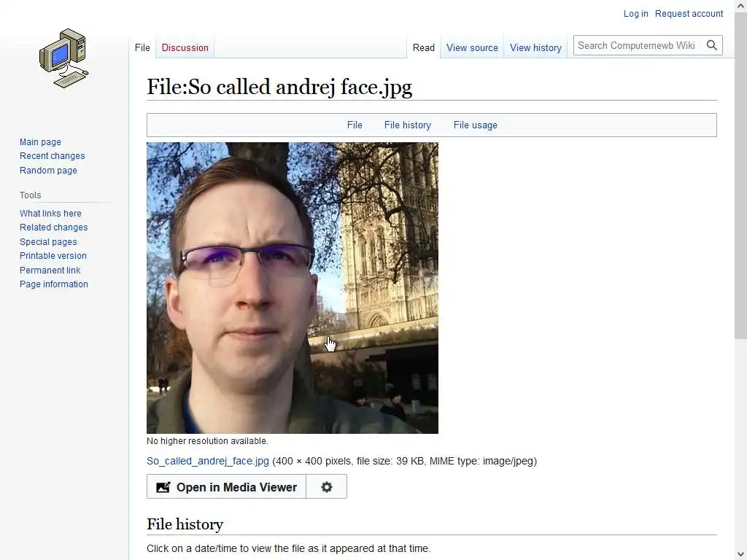747x560 pixels.
Task: Open the image in Media Viewer
Action: 226,486
